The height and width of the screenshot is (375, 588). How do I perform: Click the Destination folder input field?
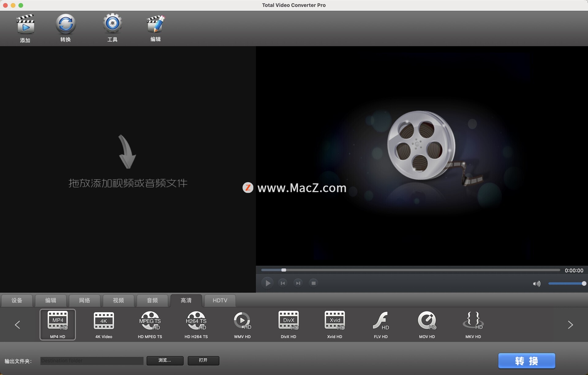click(x=92, y=361)
